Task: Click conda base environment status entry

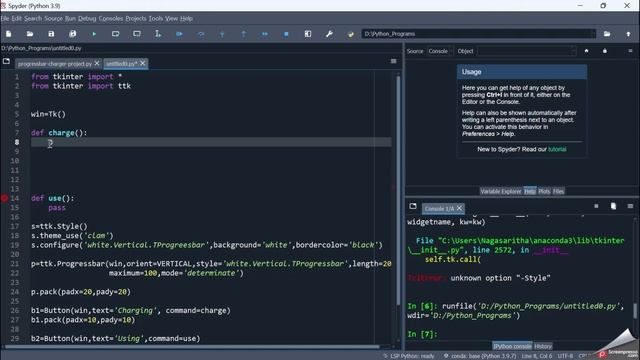Action: [x=481, y=356]
